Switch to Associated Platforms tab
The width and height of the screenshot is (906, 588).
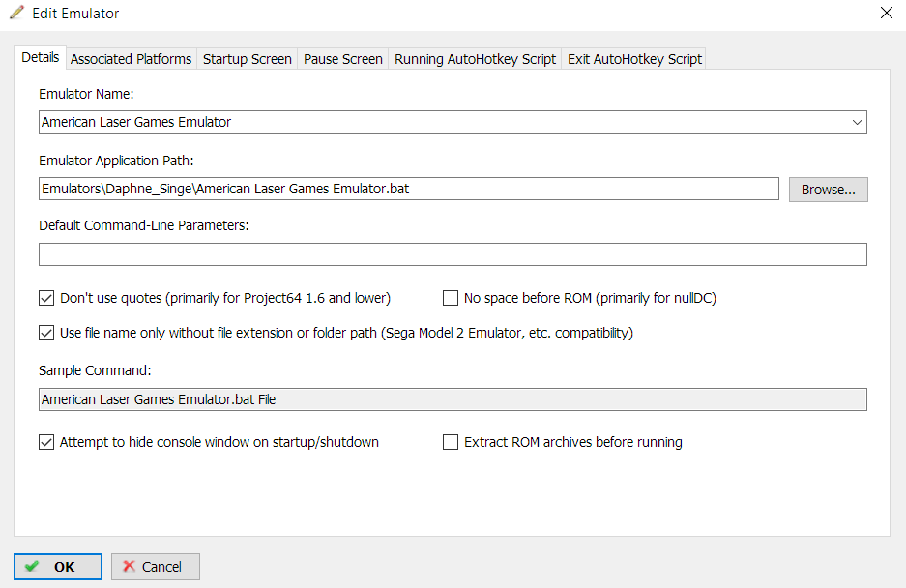[131, 59]
